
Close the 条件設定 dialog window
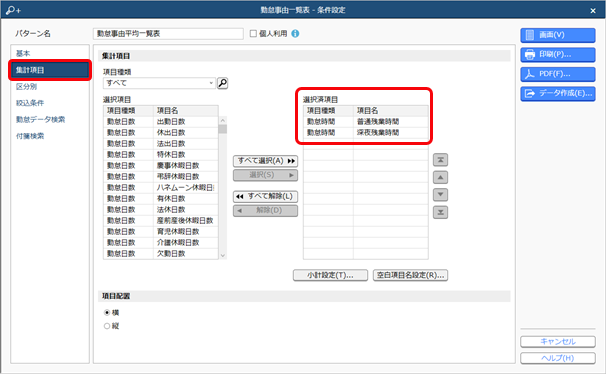click(x=593, y=10)
